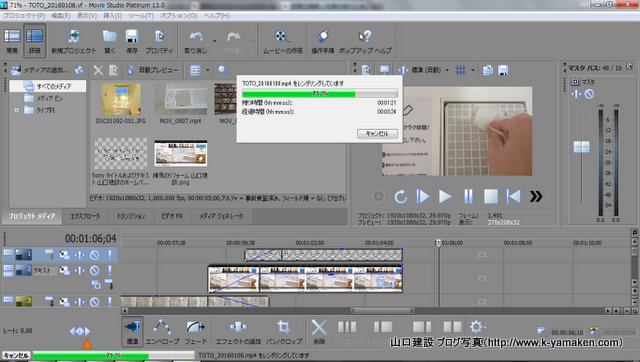The width and height of the screenshot is (640, 362).
Task: Click the Envelope edit tool
Action: click(162, 331)
